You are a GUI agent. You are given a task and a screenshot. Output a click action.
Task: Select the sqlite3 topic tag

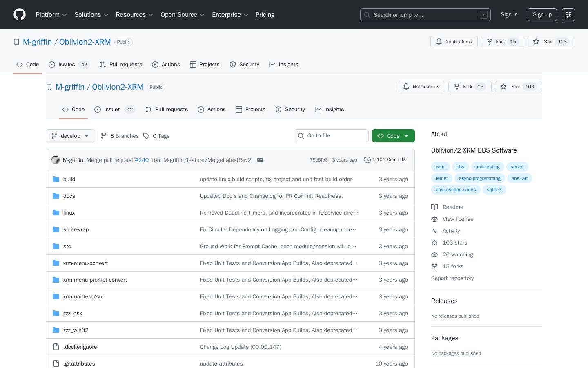pyautogui.click(x=494, y=190)
